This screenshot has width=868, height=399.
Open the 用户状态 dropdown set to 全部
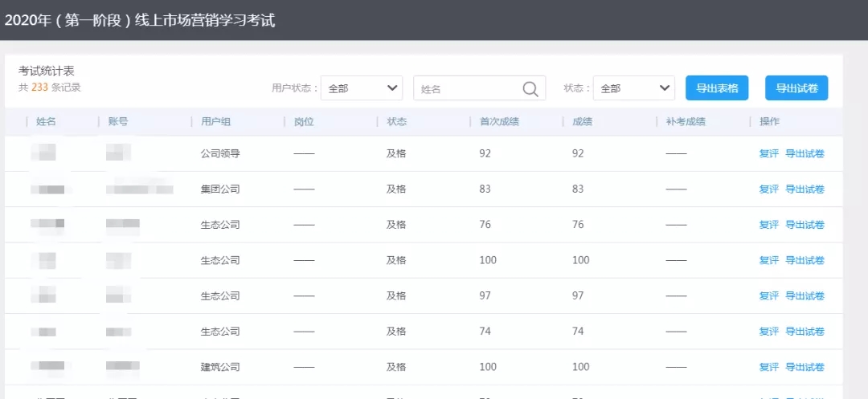coord(362,88)
